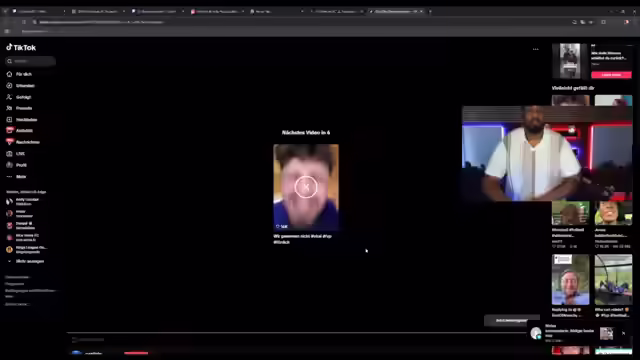Open the LIVE icon in sidebar
Image resolution: width=640 pixels, height=360 pixels.
(9, 153)
